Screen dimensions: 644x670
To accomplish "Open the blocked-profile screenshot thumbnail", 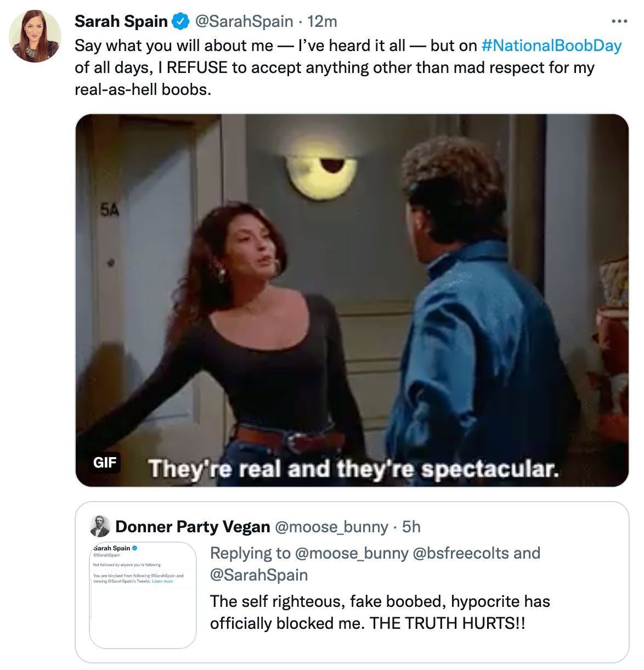I will pos(143,595).
